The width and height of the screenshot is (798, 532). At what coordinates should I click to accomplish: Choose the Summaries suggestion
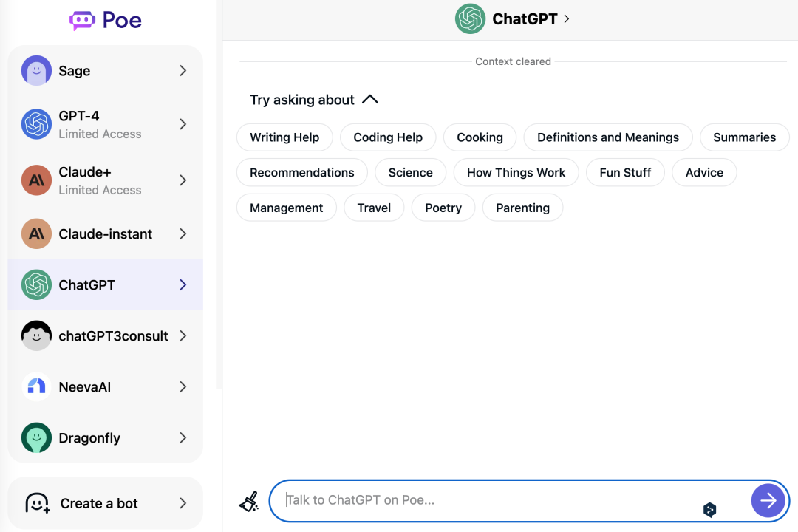(744, 137)
